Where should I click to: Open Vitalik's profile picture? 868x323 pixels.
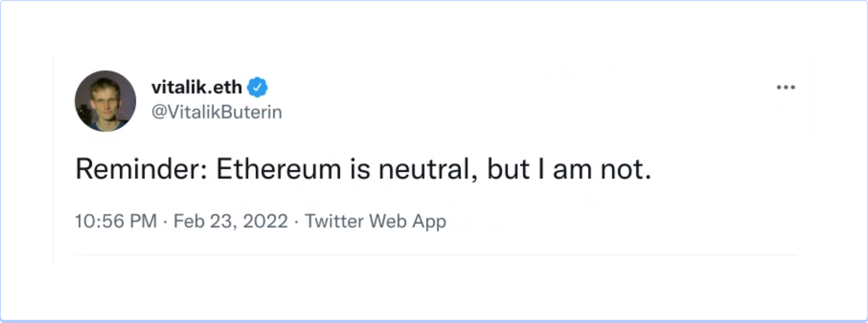106,100
